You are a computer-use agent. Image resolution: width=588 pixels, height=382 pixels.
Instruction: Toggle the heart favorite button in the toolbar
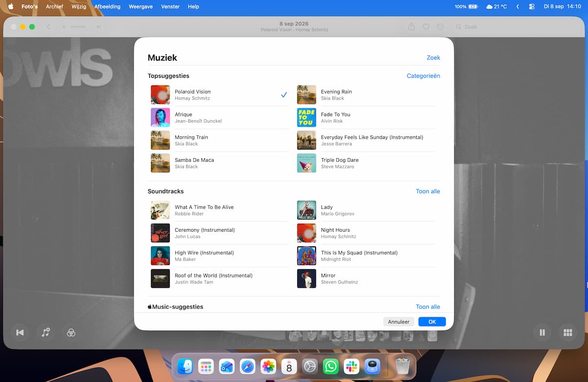426,27
